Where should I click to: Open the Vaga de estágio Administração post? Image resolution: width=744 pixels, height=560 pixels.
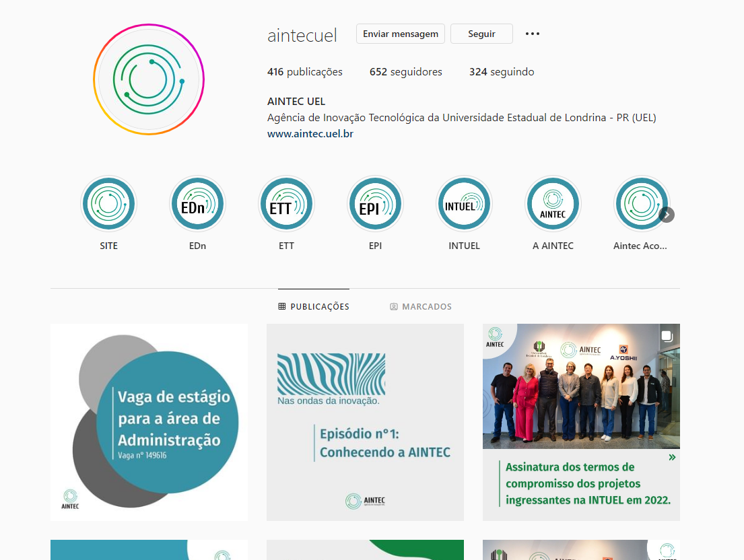(x=149, y=423)
